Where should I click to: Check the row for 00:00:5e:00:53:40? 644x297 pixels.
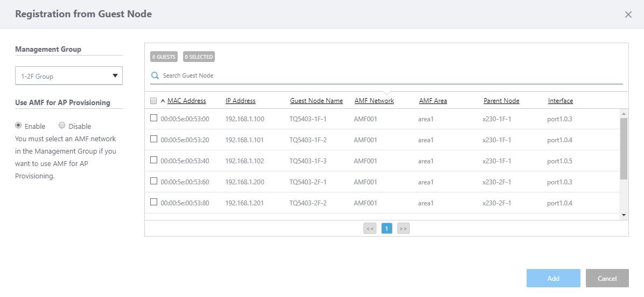(153, 160)
